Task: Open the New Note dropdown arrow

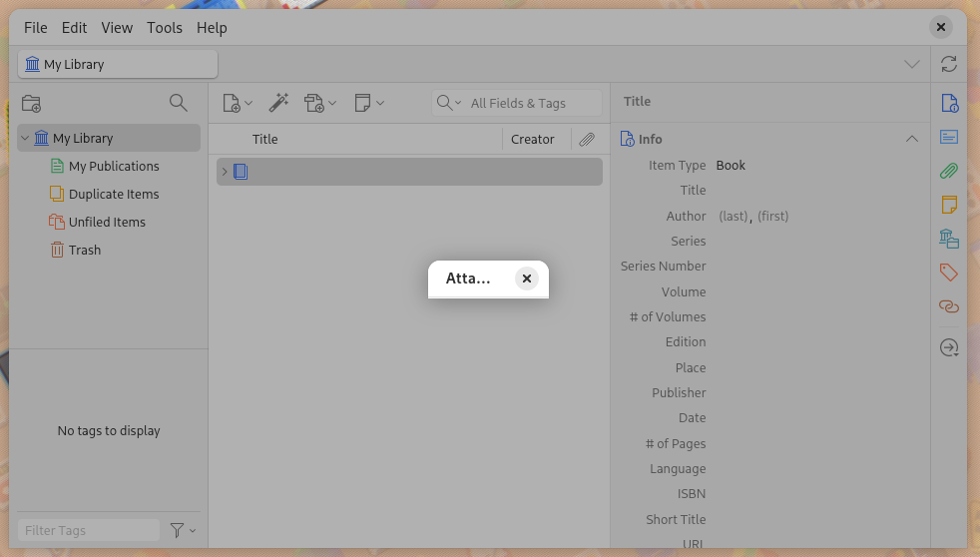Action: [380, 103]
